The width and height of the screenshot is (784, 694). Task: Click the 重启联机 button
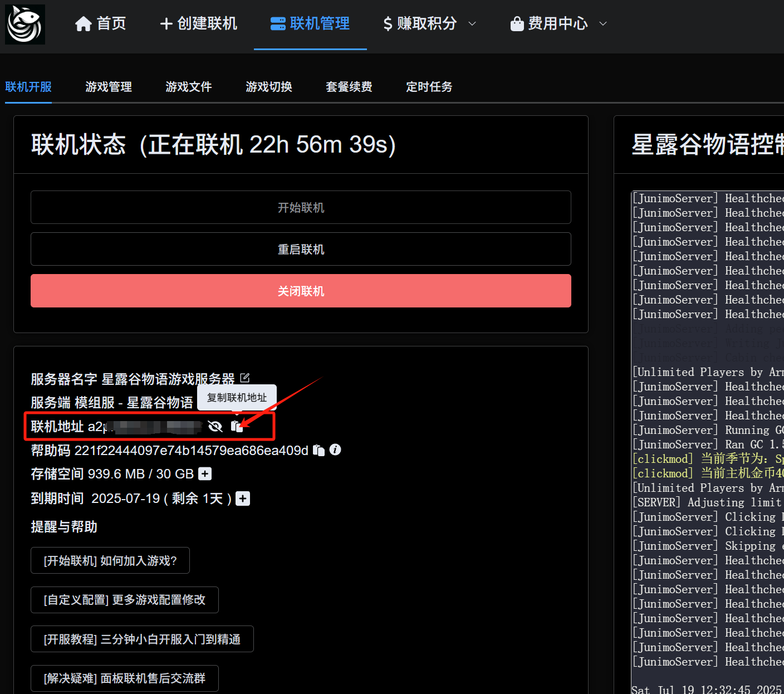(301, 249)
